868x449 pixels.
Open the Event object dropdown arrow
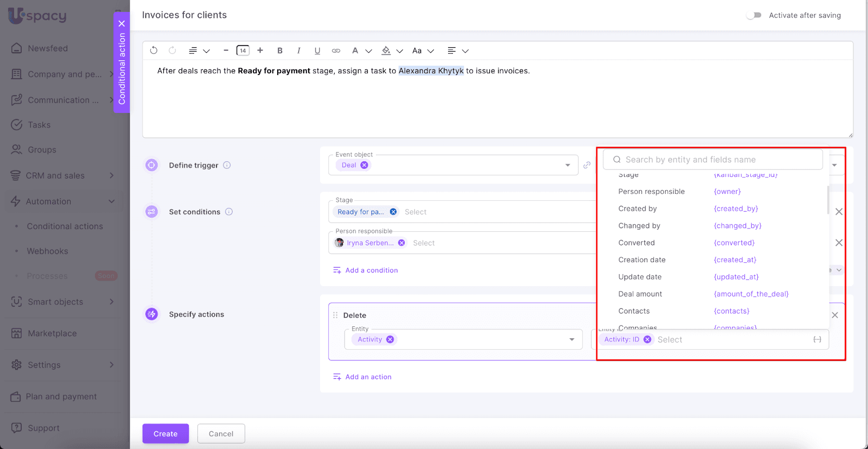[567, 165]
